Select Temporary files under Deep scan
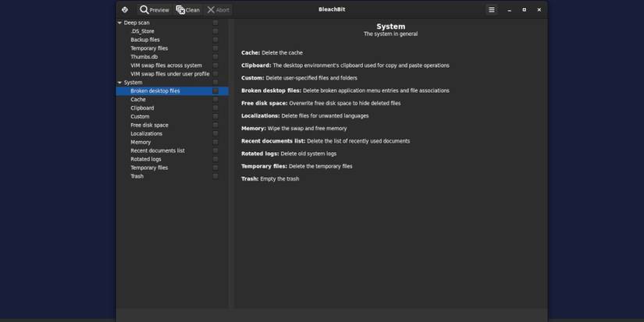644x322 pixels. click(x=172, y=48)
